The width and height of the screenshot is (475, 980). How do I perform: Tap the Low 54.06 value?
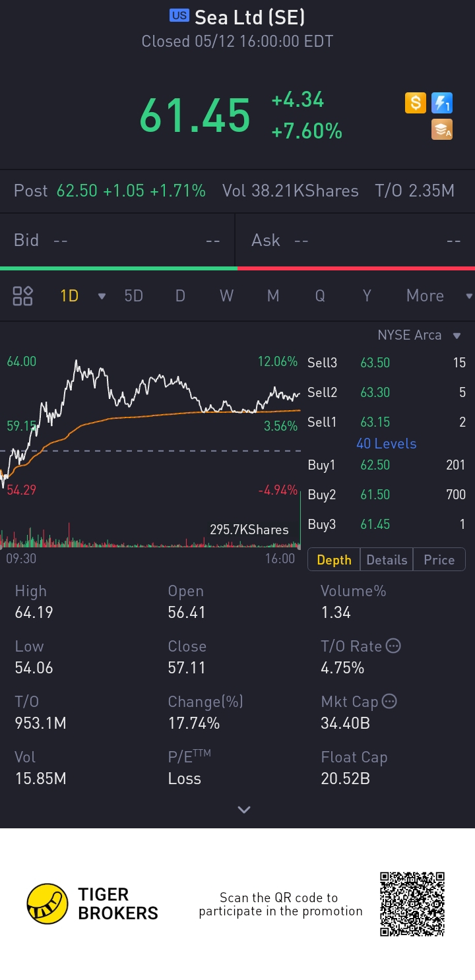pyautogui.click(x=34, y=667)
